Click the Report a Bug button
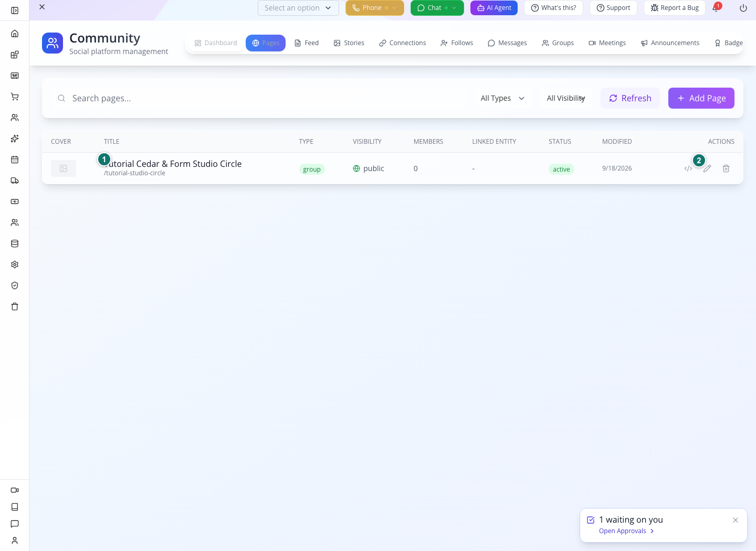 pos(675,8)
